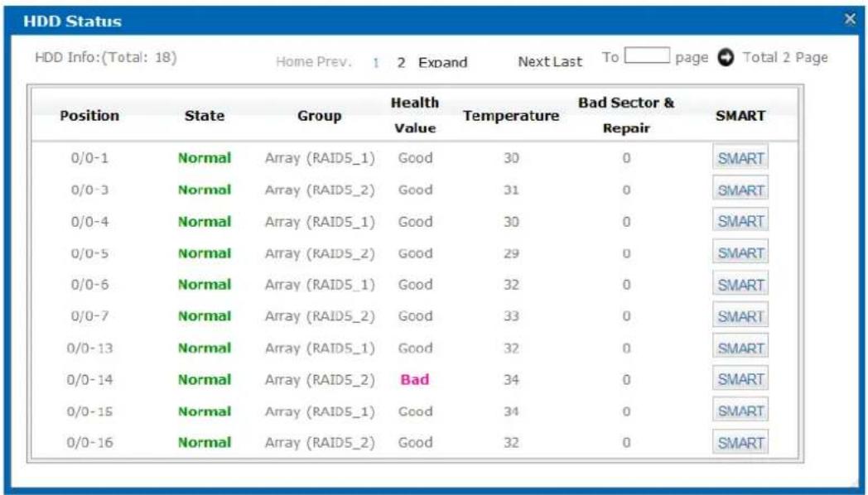Click the Next page link
The image size is (868, 495).
[x=533, y=62]
